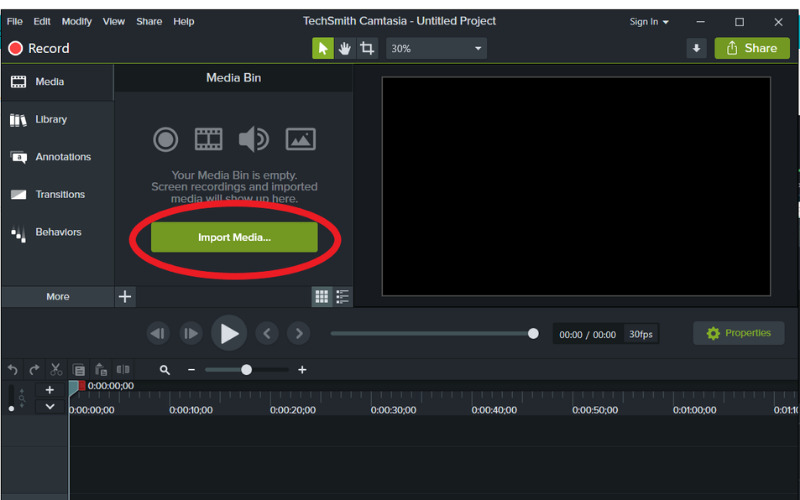Click the Media Bin panel title
The width and height of the screenshot is (800, 500).
(234, 78)
